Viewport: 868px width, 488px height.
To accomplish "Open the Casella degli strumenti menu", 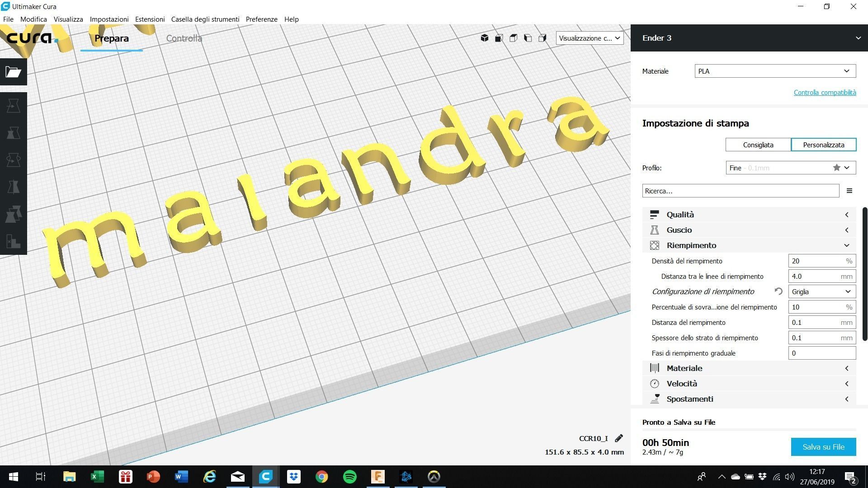I will point(205,19).
